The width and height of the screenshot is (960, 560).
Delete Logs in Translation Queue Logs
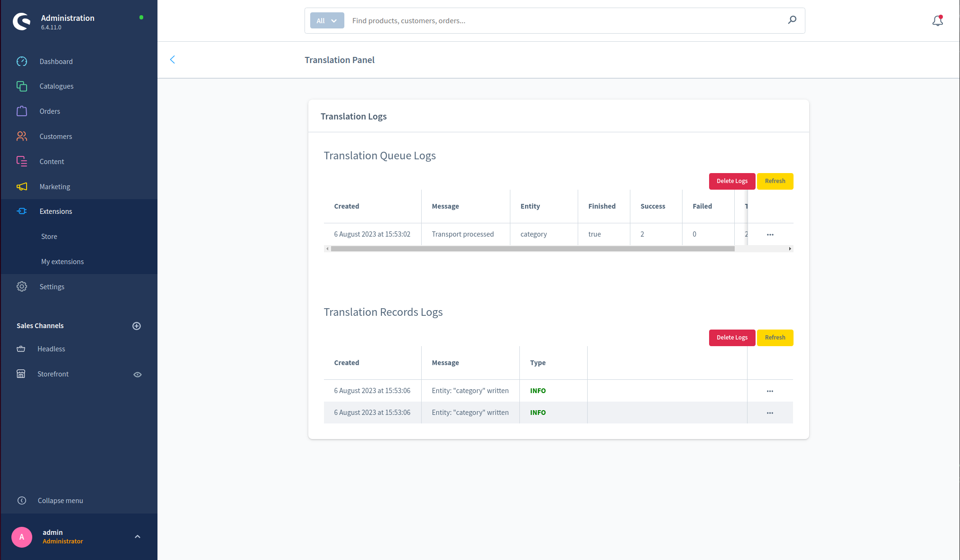[732, 181]
